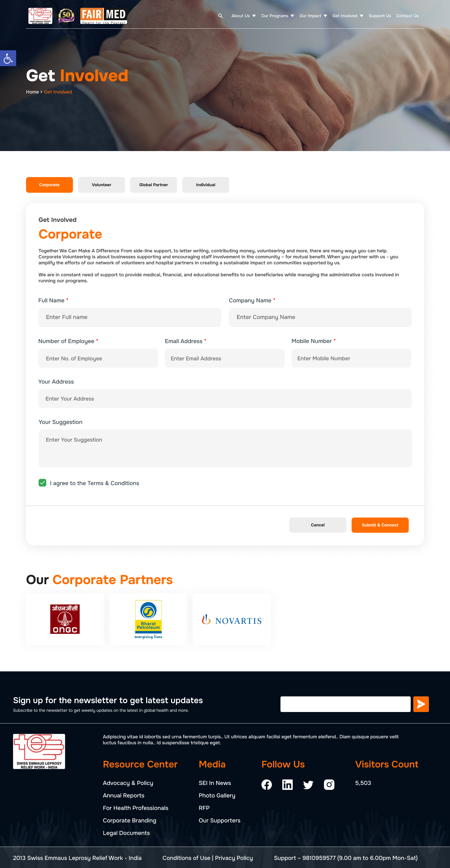Submit newsletter with orange arrow button
Image resolution: width=450 pixels, height=868 pixels.
point(421,704)
